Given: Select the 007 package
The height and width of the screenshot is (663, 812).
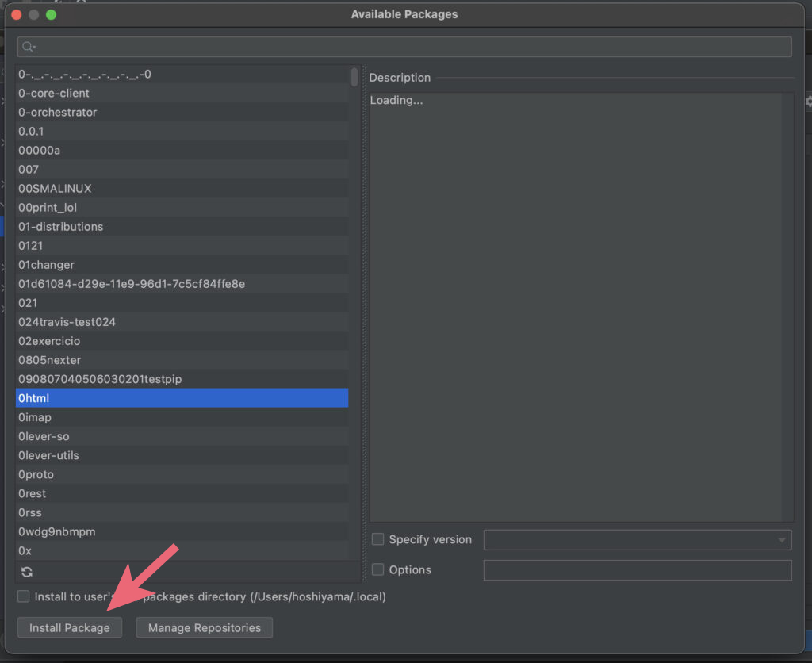Looking at the screenshot, I should 182,170.
